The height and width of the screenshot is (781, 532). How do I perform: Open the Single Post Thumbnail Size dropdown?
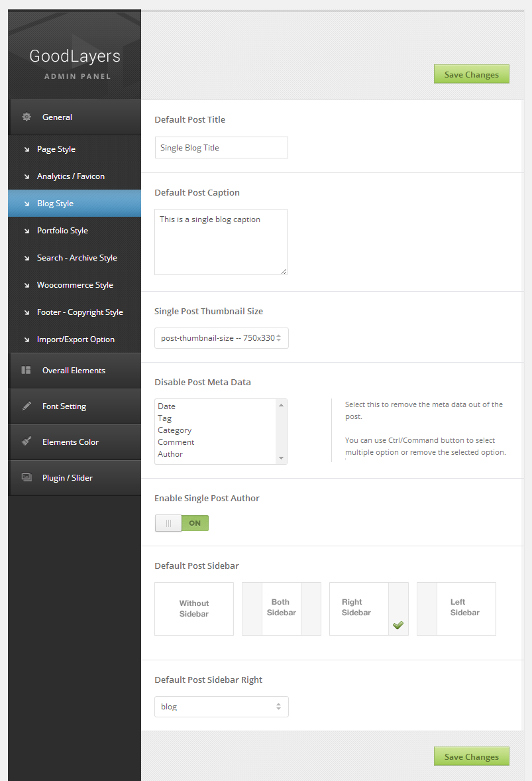tap(221, 338)
